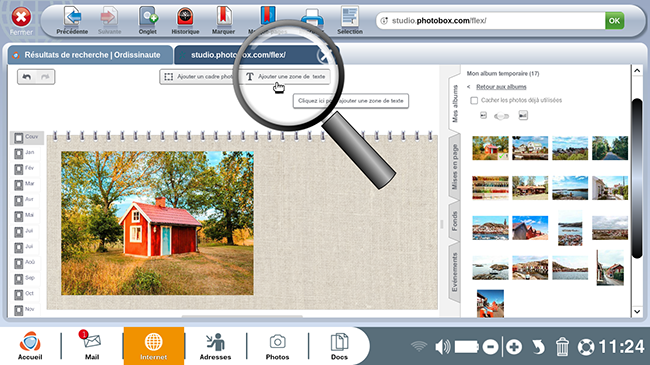The height and width of the screenshot is (365, 650).
Task: Click the Wi-Fi status icon
Action: [419, 346]
